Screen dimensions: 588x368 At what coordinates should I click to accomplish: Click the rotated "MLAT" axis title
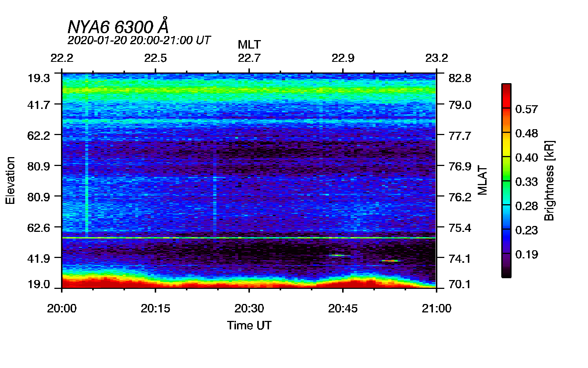coord(483,180)
